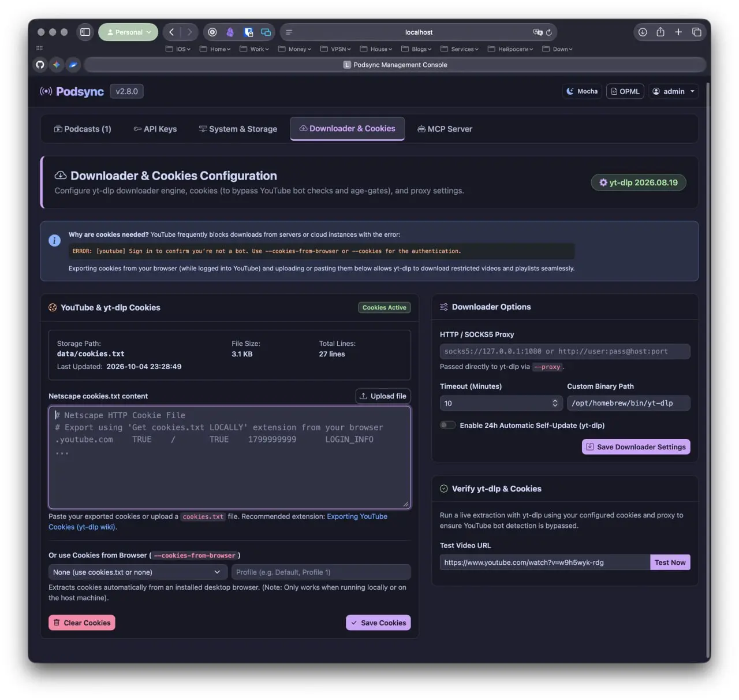Open the page reader menu icon in the address bar
Screen dimensions: 739x700
coord(289,32)
